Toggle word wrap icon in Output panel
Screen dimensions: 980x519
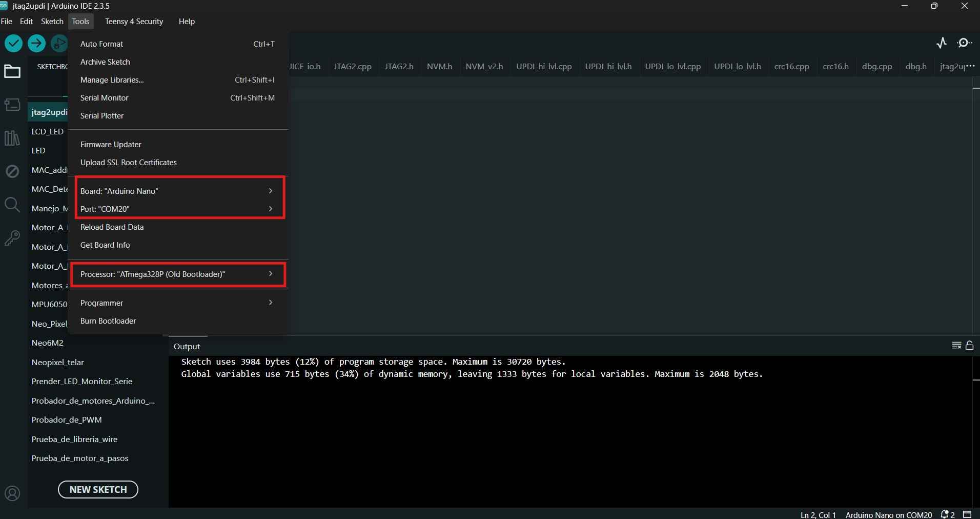(x=956, y=345)
